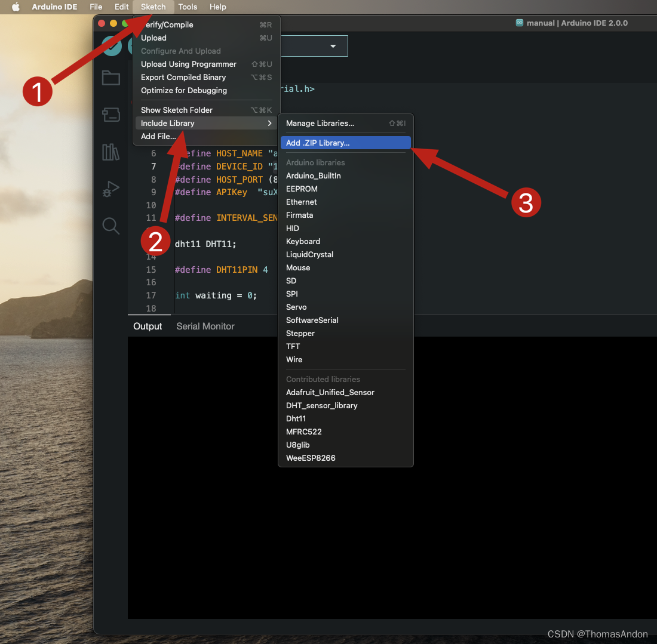
Task: Include the HID library
Action: [x=346, y=228]
